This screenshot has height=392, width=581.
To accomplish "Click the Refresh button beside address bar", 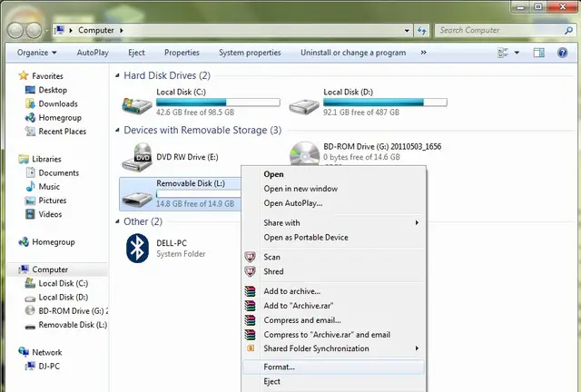I will tap(421, 30).
